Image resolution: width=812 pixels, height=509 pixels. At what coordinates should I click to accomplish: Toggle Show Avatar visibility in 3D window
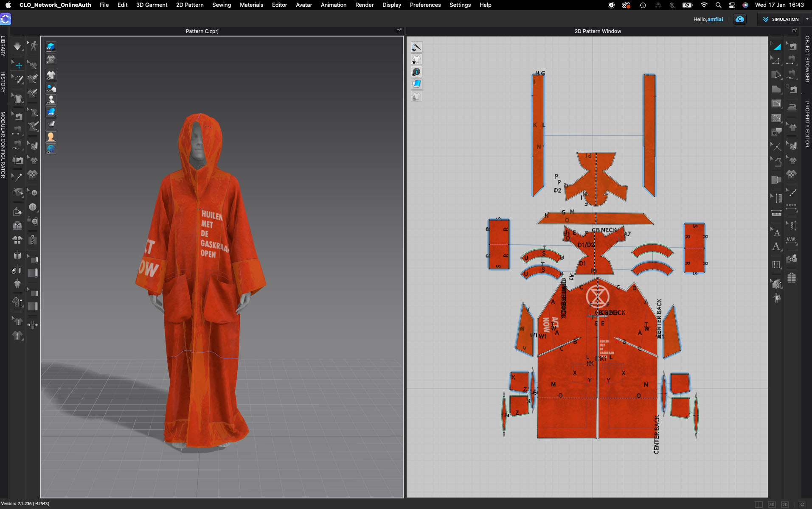51,100
